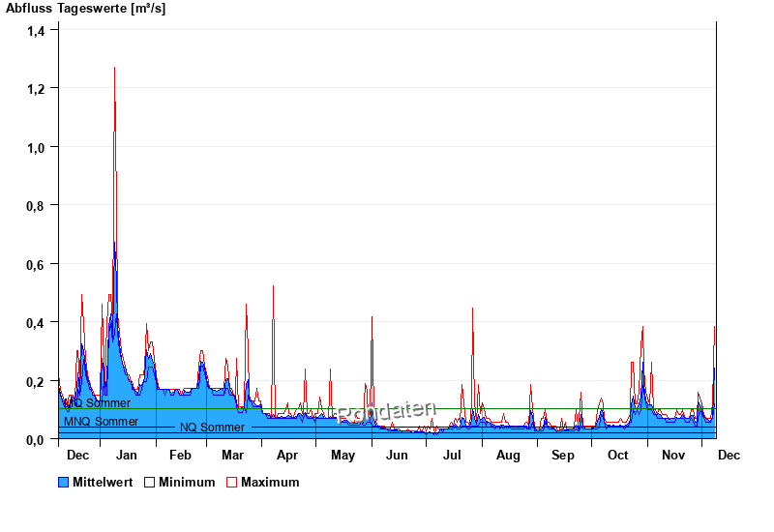Image resolution: width=774 pixels, height=532 pixels.
Task: Click the red-outlined Maximum legend box
Action: pos(231,482)
